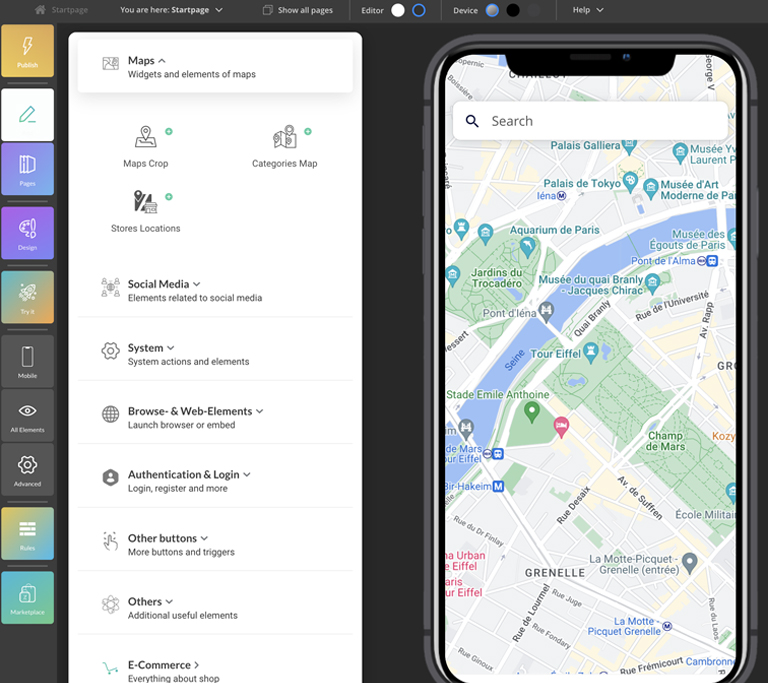This screenshot has height=683, width=768.
Task: Click the home Startpage icon
Action: [40, 10]
